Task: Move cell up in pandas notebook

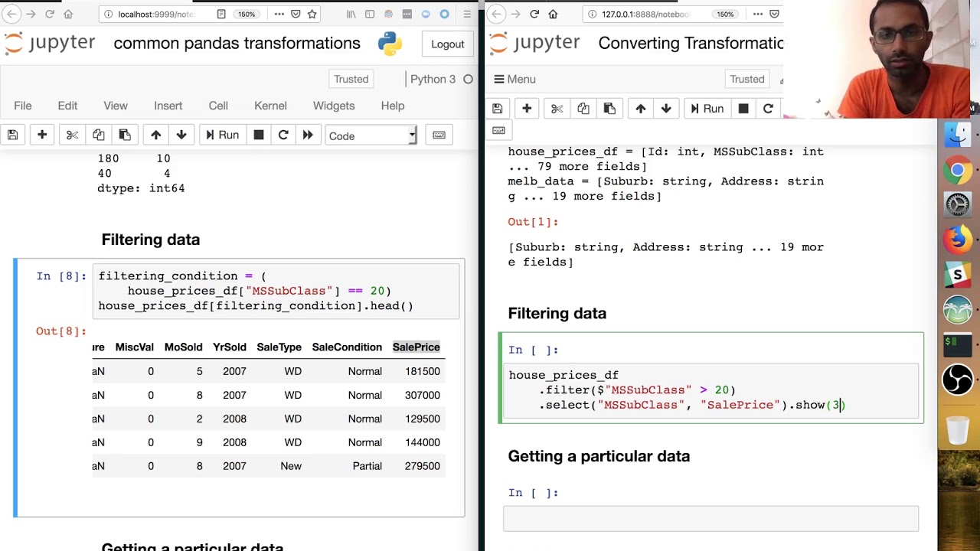Action: (x=156, y=135)
